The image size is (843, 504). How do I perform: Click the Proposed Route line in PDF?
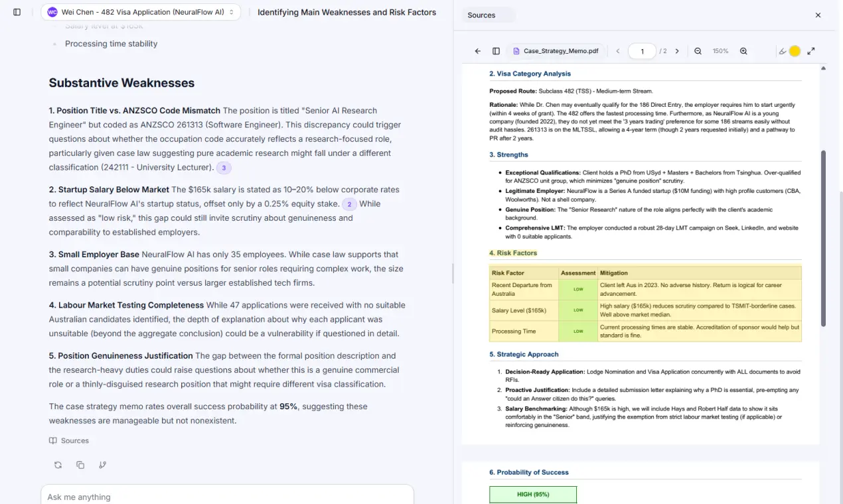coord(571,91)
